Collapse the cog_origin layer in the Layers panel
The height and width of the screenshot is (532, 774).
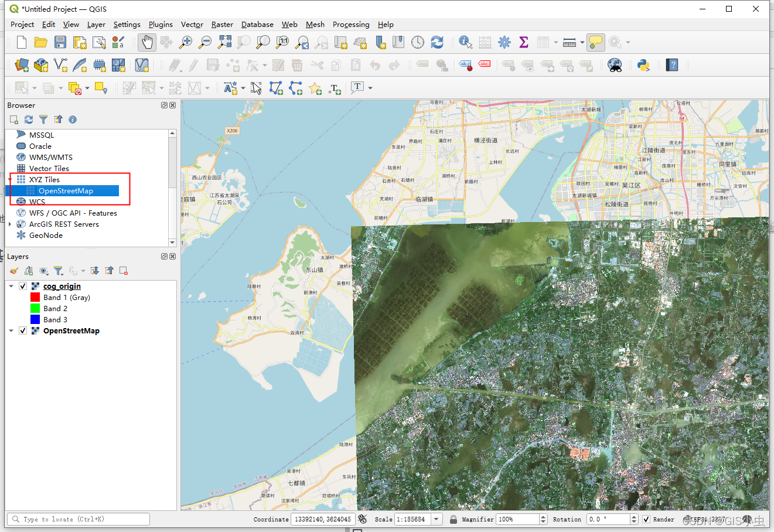[x=11, y=287]
